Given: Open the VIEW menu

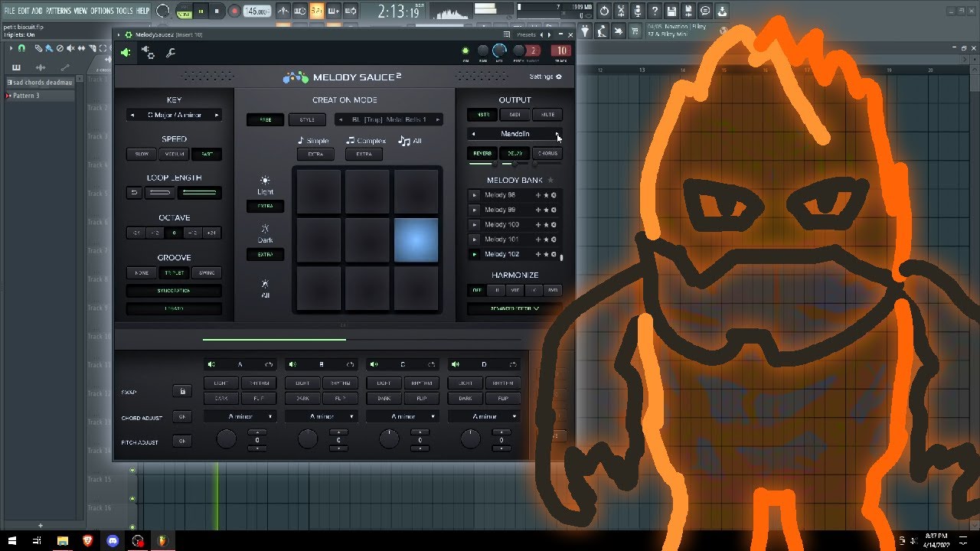Looking at the screenshot, I should pyautogui.click(x=80, y=11).
